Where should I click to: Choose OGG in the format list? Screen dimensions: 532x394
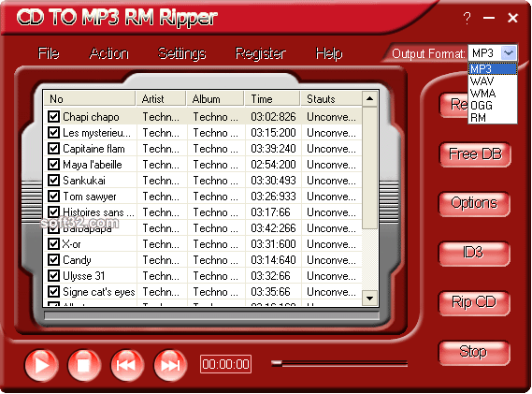(x=493, y=106)
